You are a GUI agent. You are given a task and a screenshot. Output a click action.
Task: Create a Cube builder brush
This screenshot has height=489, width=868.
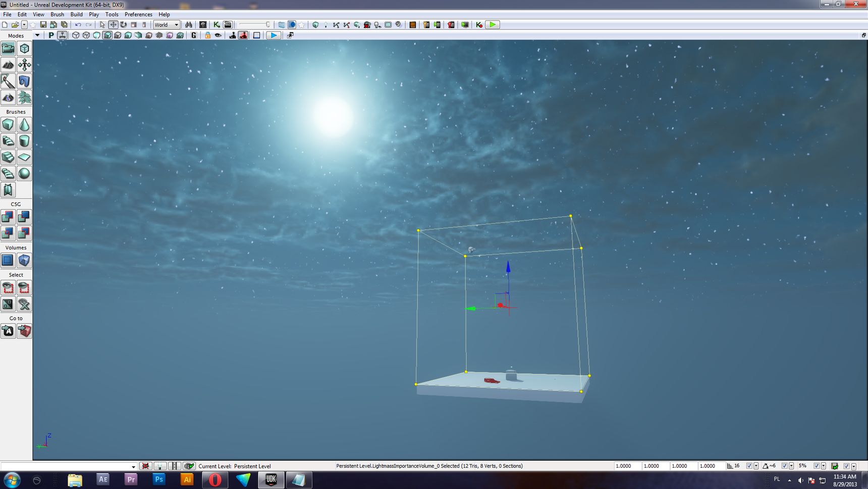(x=8, y=125)
